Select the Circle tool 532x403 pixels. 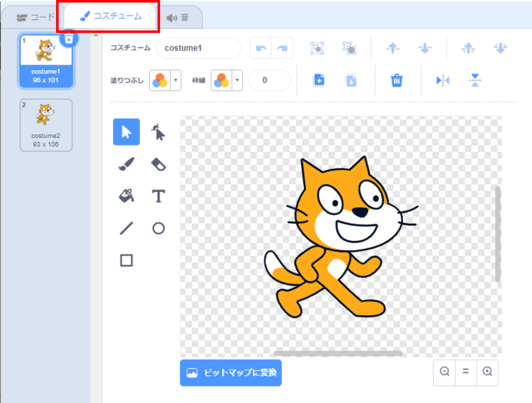point(158,228)
